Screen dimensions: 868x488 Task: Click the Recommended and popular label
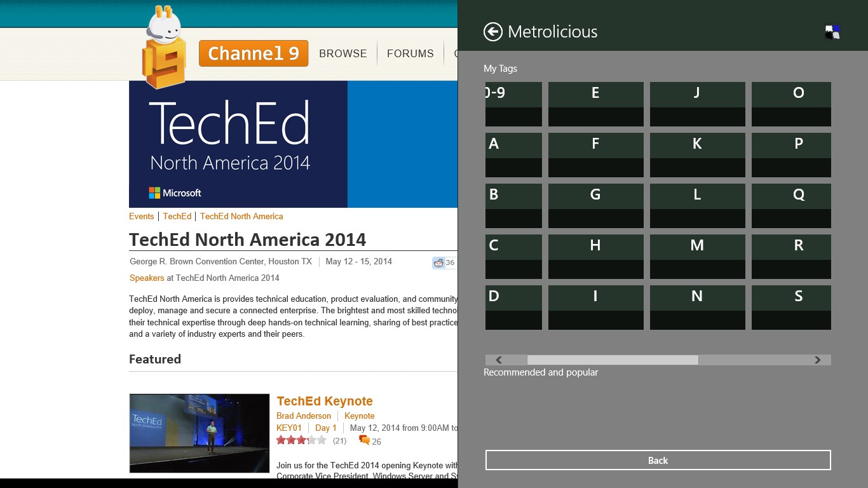541,372
